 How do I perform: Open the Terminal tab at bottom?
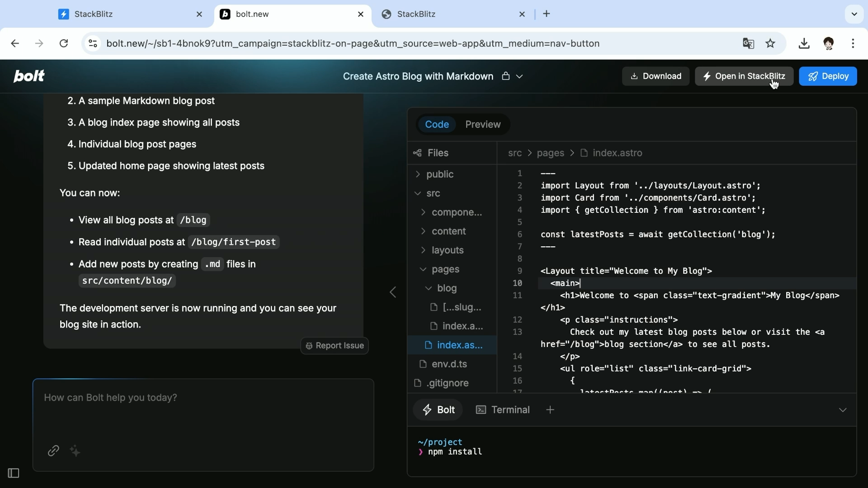503,410
